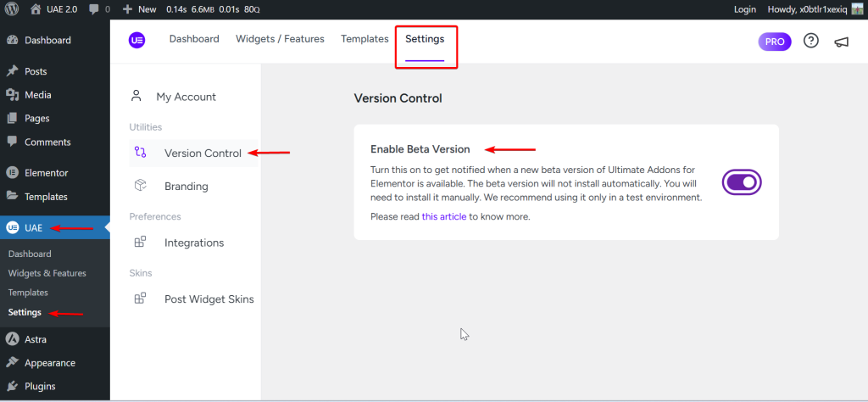Click the Integrations blocks icon
Screen dimensions: 868x402
coord(140,242)
